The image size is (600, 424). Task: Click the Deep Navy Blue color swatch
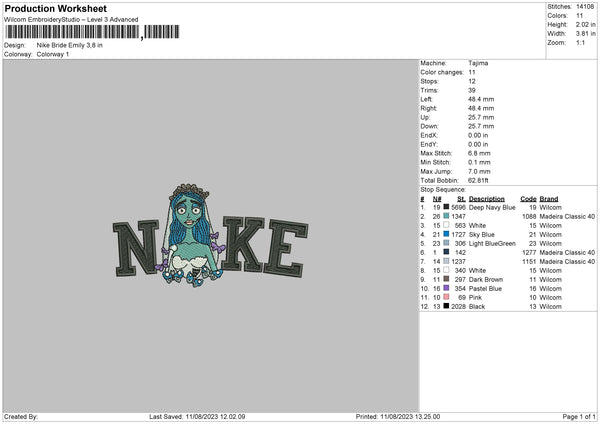coord(446,207)
